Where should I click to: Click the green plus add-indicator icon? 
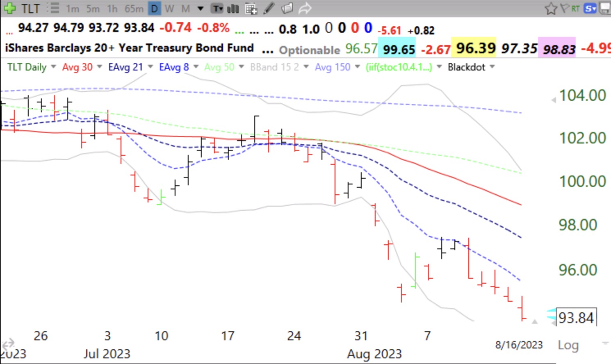(9, 8)
